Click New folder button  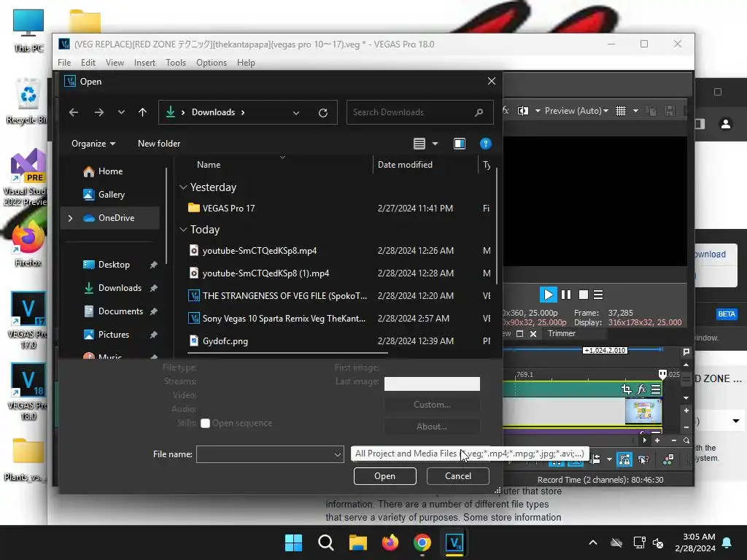(x=159, y=144)
